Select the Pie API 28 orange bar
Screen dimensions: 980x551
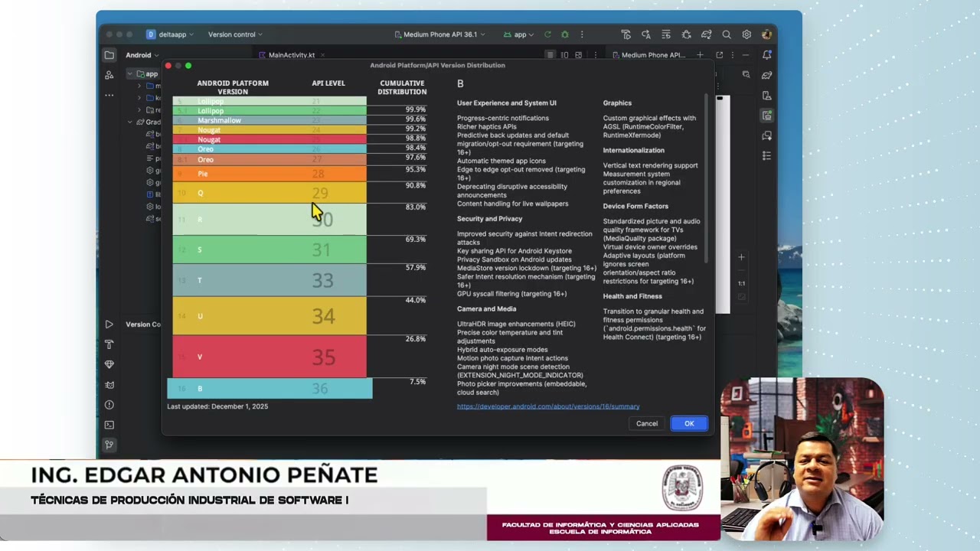click(269, 174)
